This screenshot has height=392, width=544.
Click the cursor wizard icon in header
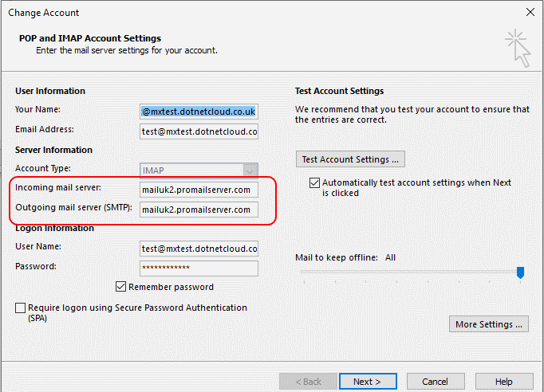coord(518,48)
